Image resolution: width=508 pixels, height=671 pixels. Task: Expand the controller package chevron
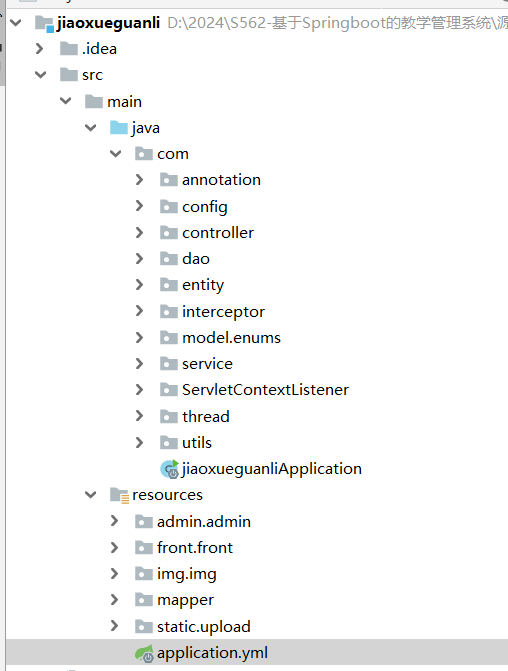point(140,232)
